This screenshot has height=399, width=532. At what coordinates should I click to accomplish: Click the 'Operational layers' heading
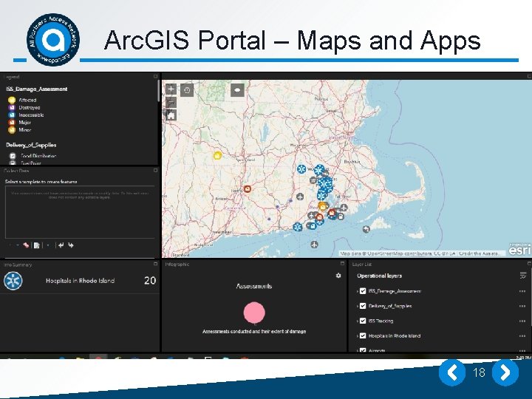[x=379, y=276]
